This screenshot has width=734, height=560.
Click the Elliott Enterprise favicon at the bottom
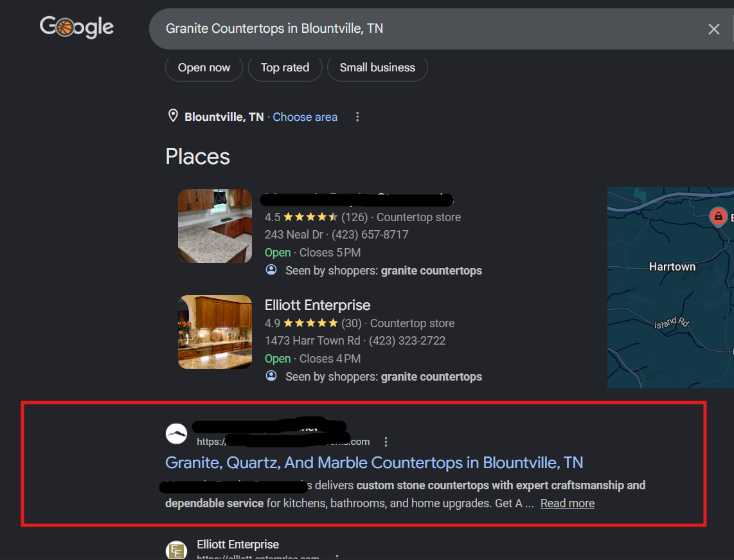coord(177,550)
